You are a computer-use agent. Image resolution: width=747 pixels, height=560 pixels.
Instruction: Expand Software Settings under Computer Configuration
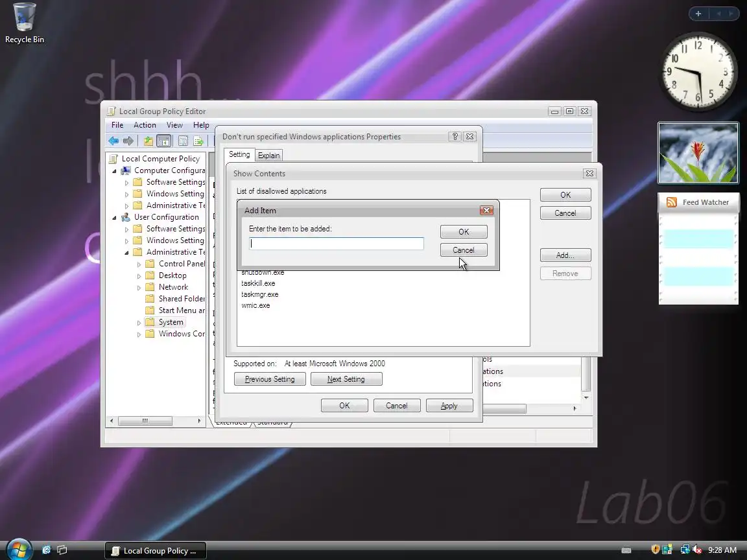[126, 182]
